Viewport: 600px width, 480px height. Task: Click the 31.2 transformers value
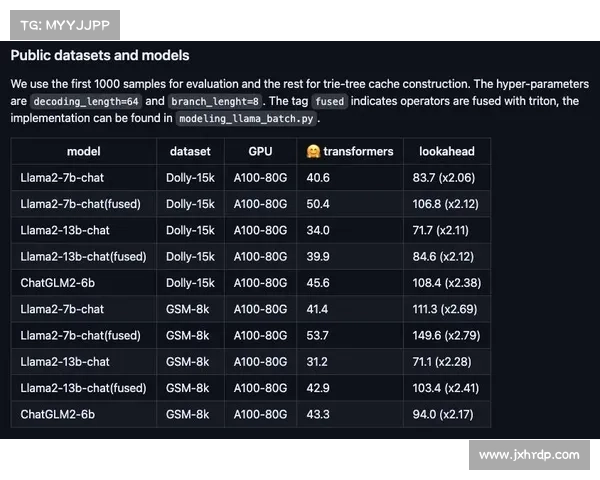[317, 362]
